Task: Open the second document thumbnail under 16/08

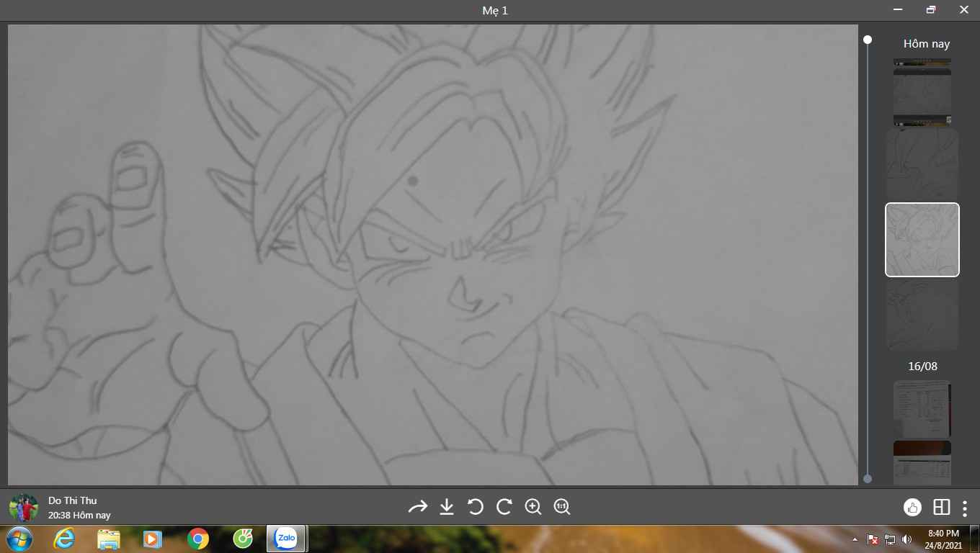Action: tap(922, 463)
